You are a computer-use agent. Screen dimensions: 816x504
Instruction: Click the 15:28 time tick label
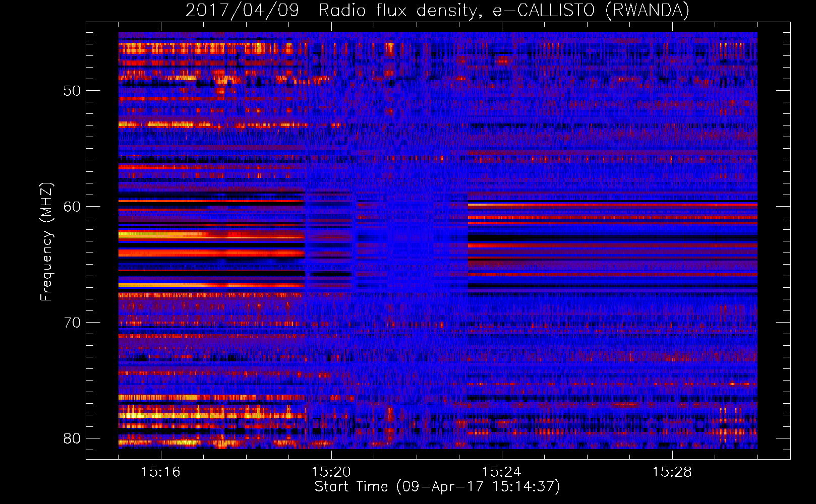point(672,472)
